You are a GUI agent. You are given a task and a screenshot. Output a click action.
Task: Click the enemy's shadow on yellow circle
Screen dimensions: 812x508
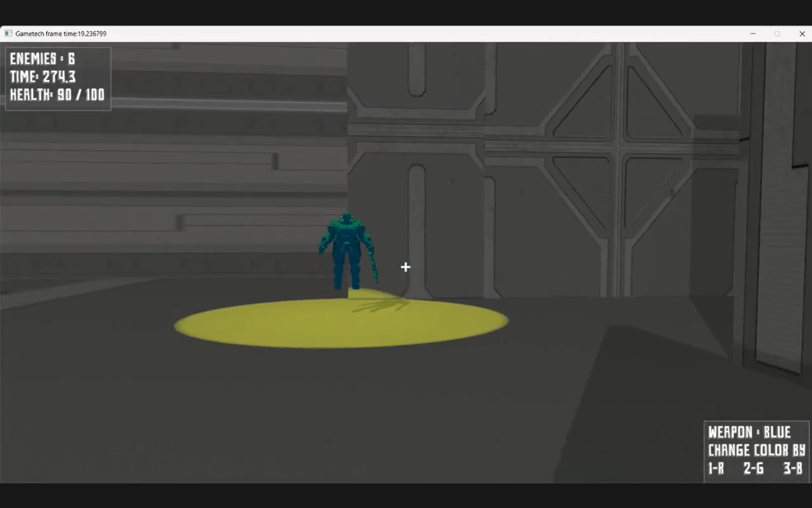[x=381, y=306]
